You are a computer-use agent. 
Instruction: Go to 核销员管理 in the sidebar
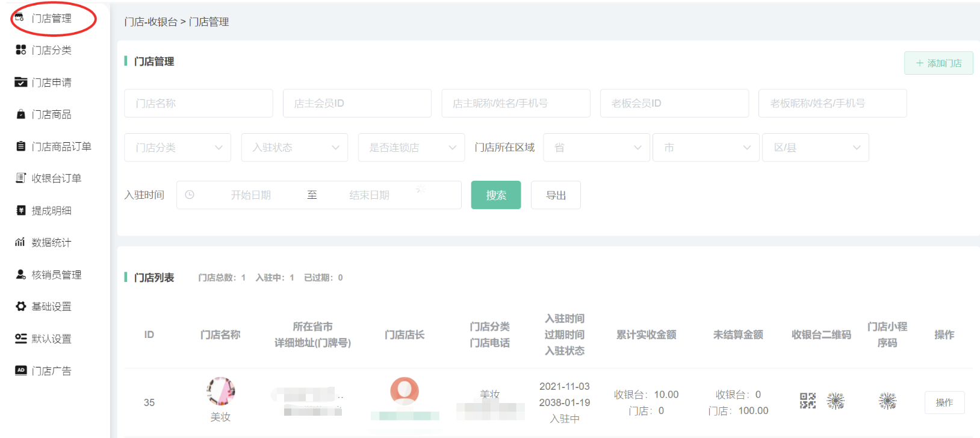click(56, 275)
